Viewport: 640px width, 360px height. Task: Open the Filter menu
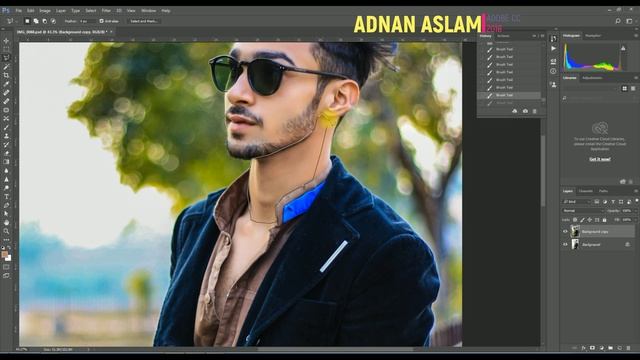[106, 11]
